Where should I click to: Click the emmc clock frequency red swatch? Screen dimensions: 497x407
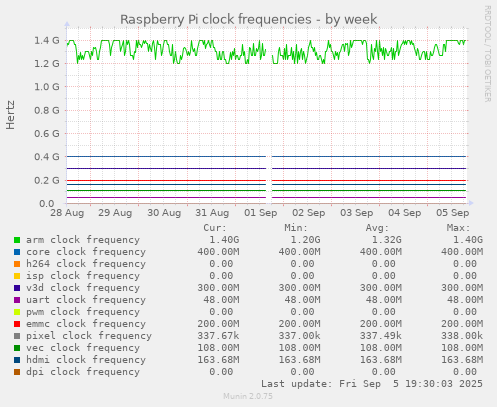click(17, 324)
